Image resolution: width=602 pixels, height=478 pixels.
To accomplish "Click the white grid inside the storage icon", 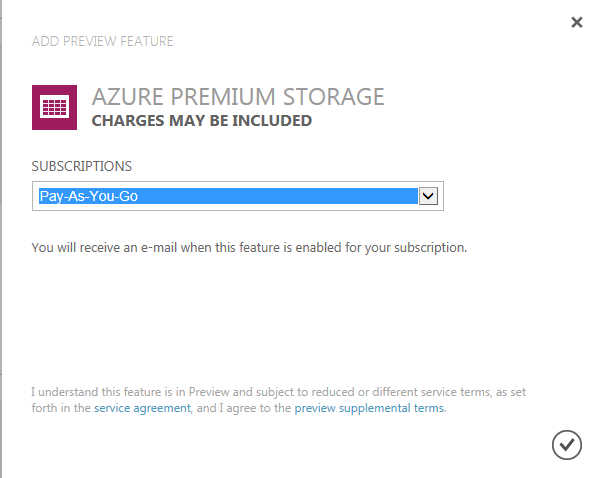I will pyautogui.click(x=55, y=106).
